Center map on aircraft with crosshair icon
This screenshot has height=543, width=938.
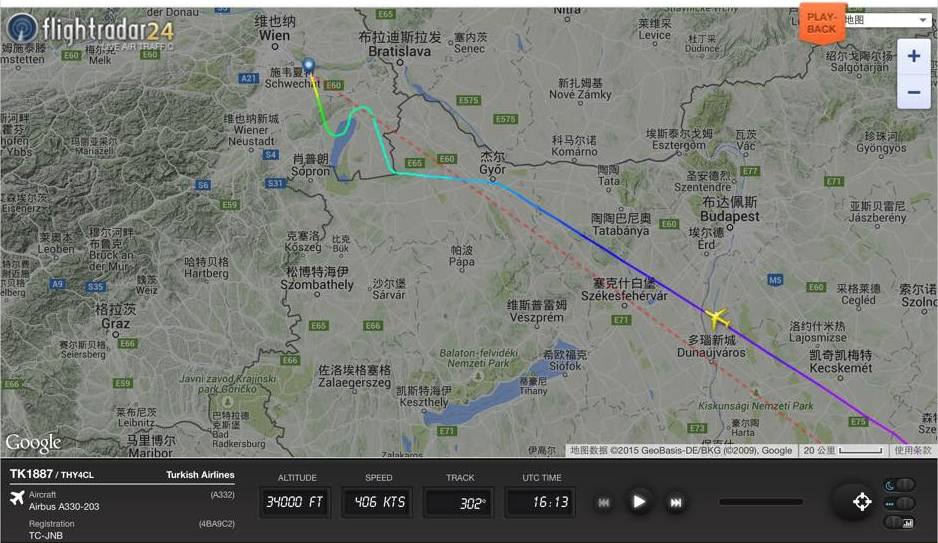click(x=861, y=502)
